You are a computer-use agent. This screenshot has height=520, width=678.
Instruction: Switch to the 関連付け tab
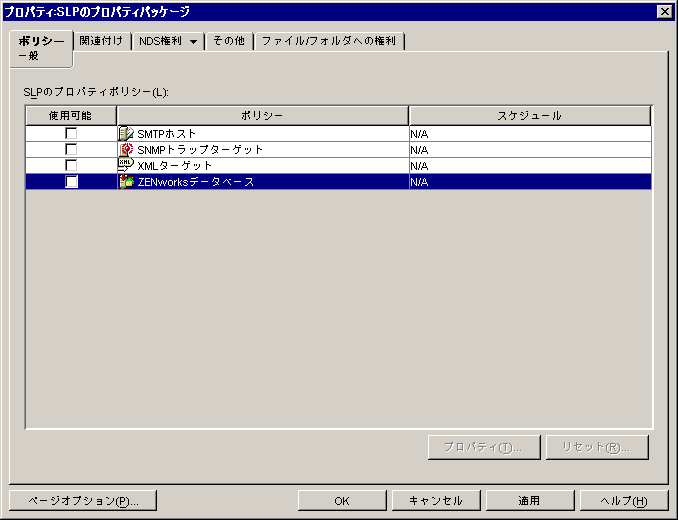pos(101,41)
